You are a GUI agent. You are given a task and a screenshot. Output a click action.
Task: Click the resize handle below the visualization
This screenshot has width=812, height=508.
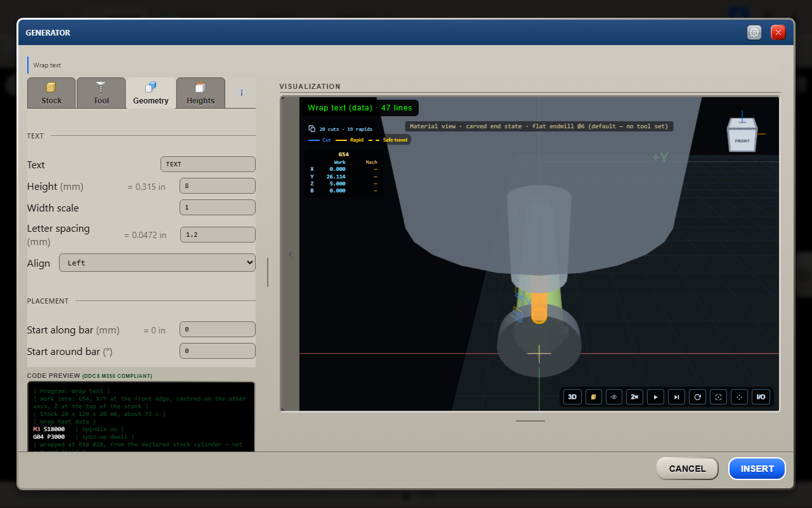pyautogui.click(x=530, y=420)
